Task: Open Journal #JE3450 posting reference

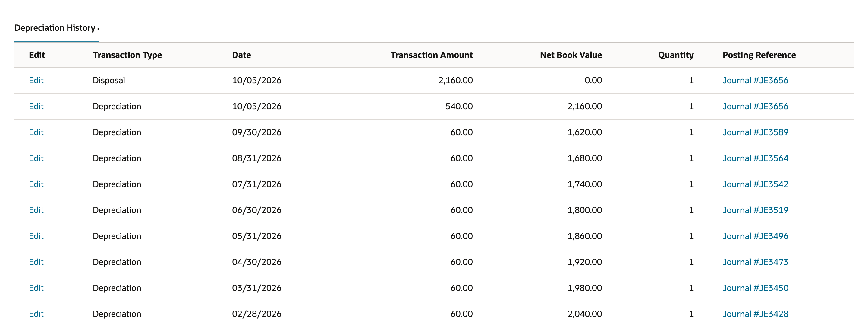Action: [755, 288]
